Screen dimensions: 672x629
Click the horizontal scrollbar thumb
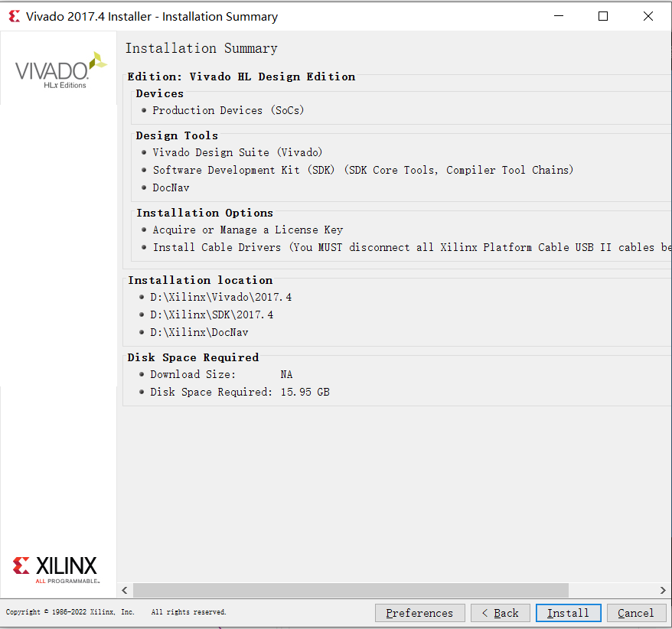pyautogui.click(x=351, y=590)
